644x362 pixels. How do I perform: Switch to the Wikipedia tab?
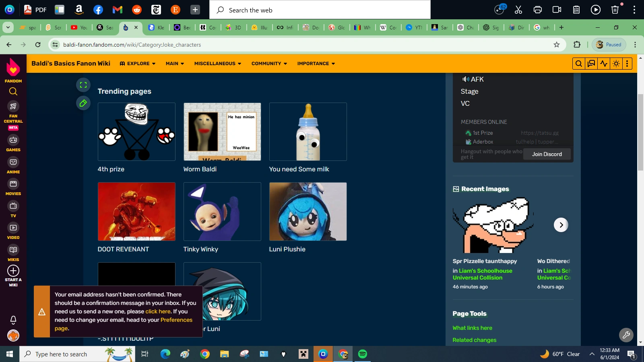(388, 27)
